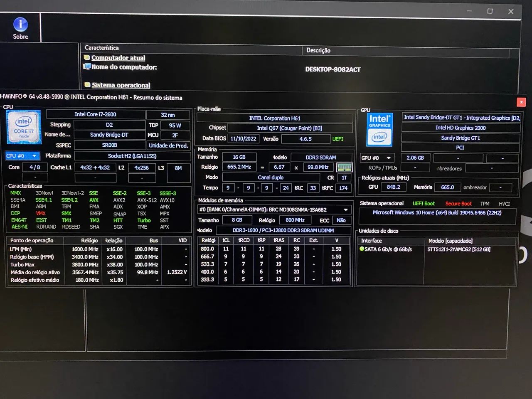The image size is (532, 399).
Task: Select the Média do relógio ativo row
Action: point(98,272)
